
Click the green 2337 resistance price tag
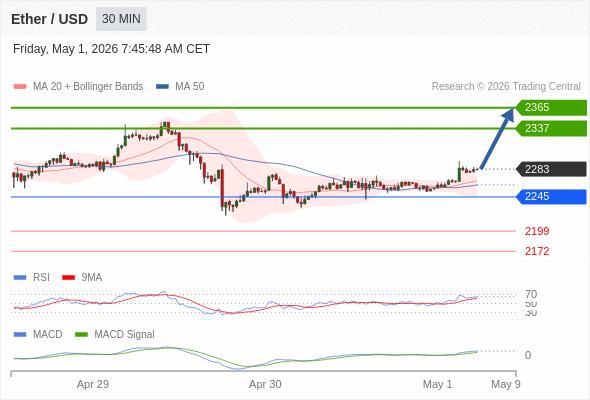551,128
